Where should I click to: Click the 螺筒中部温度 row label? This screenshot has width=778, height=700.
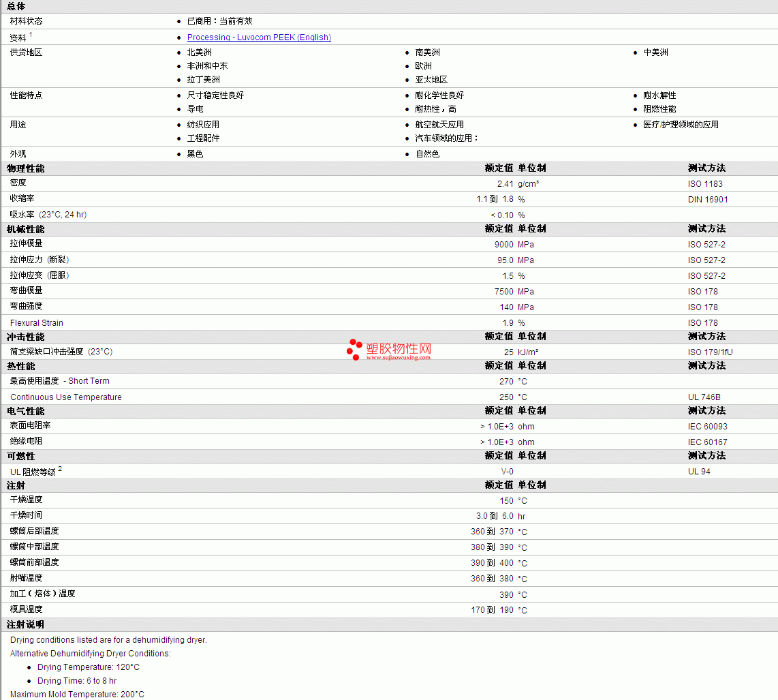[34, 547]
